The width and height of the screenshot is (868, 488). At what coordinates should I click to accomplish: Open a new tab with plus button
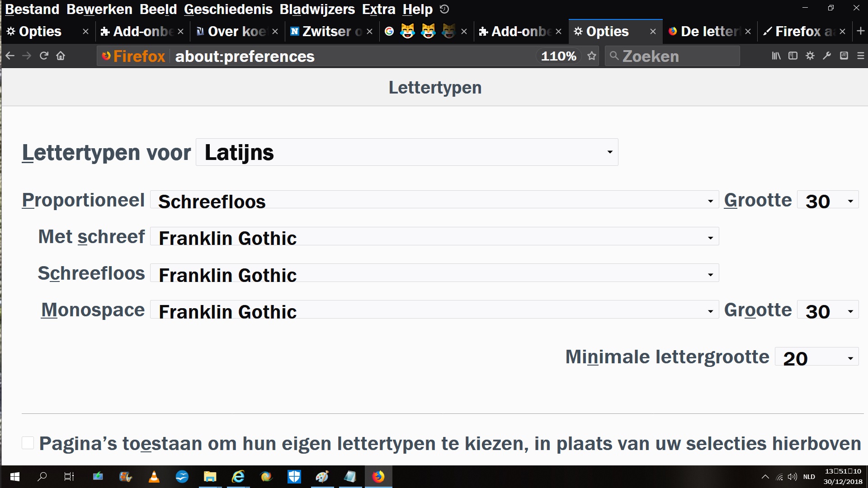pyautogui.click(x=861, y=31)
